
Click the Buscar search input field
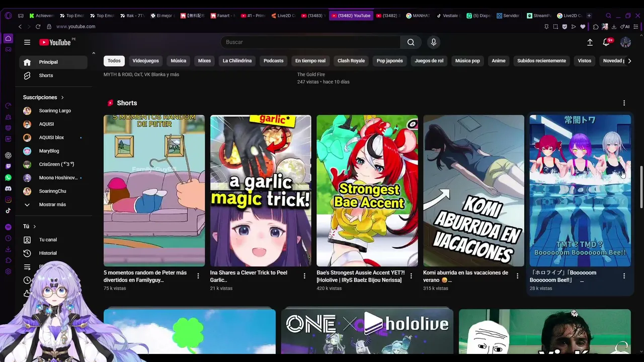[x=310, y=42]
